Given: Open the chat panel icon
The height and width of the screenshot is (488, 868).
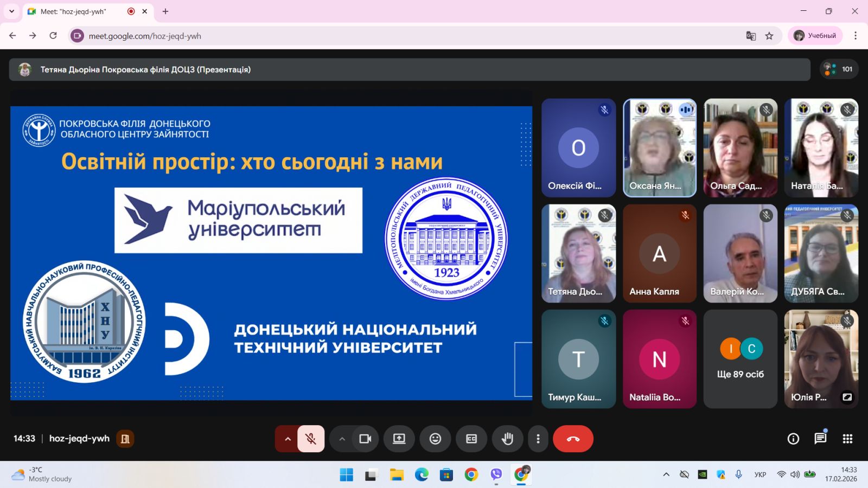Looking at the screenshot, I should click(820, 439).
